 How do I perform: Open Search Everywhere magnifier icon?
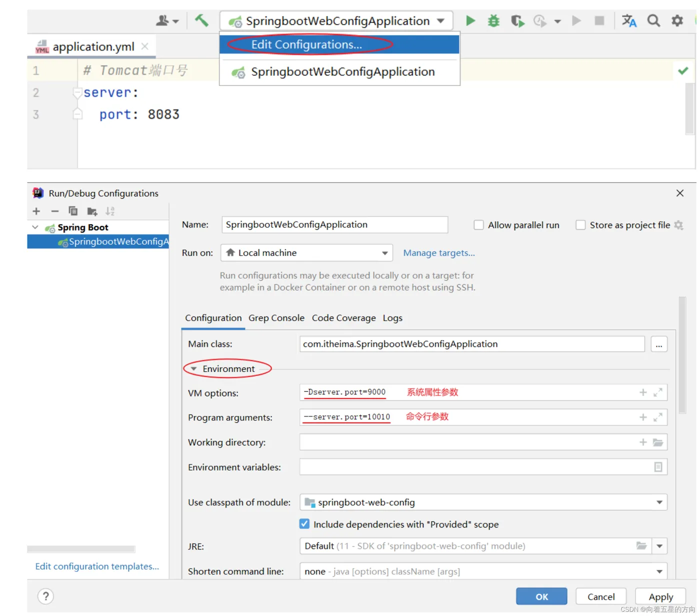(653, 20)
